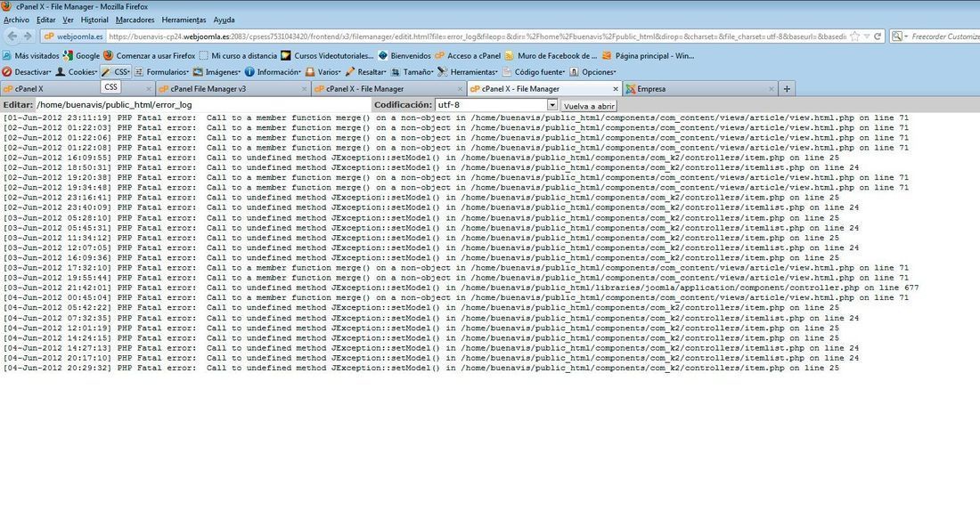Click the 02-Jun-2012 18:50:31 itemlist.php line
The image size is (980, 519).
click(x=431, y=167)
